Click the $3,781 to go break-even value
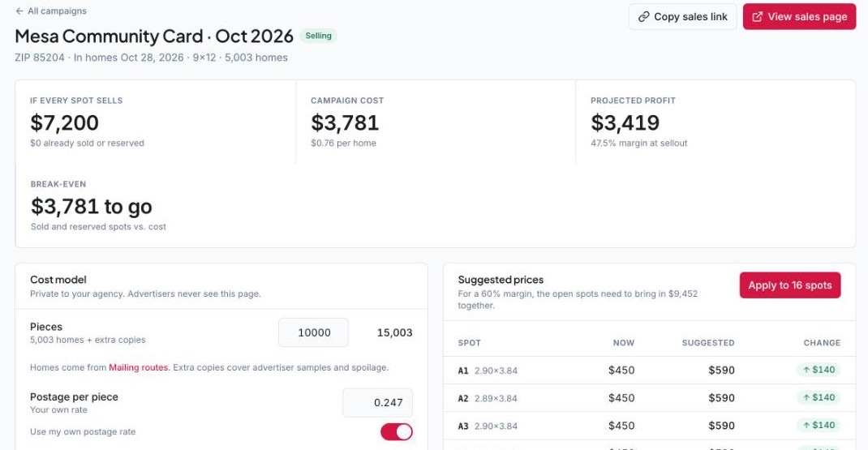This screenshot has width=868, height=450. 92,207
